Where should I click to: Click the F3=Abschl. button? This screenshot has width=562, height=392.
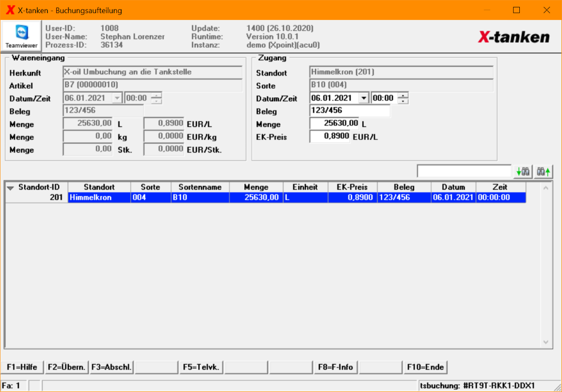112,367
